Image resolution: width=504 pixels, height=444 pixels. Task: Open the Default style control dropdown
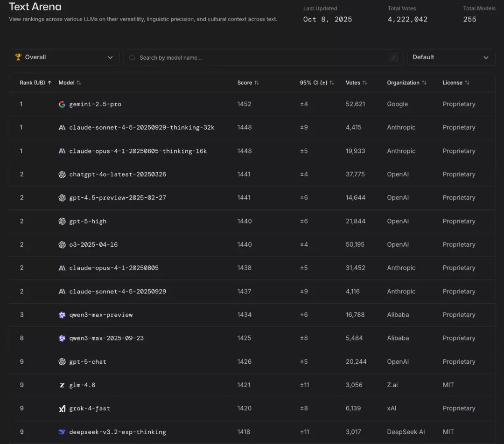[x=451, y=57]
